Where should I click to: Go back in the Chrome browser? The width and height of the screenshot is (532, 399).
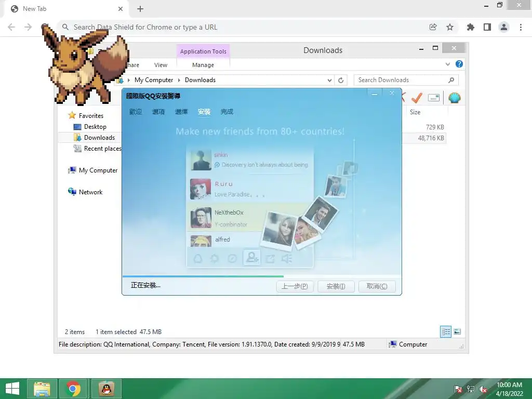pyautogui.click(x=11, y=27)
